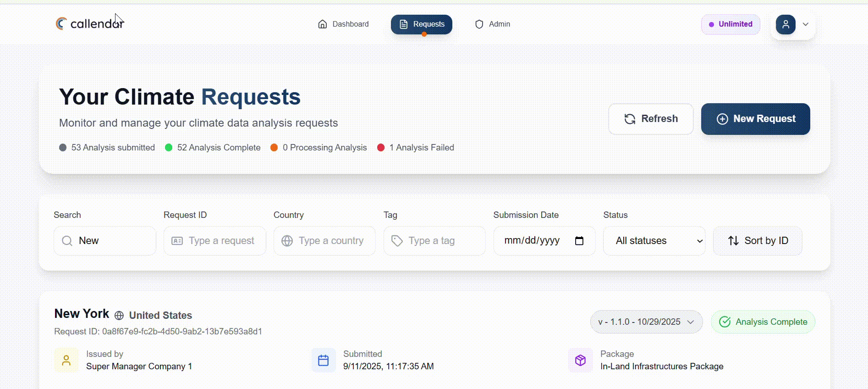Click the 52 Analysis Complete text
Screen dimensions: 868x389
(x=219, y=148)
